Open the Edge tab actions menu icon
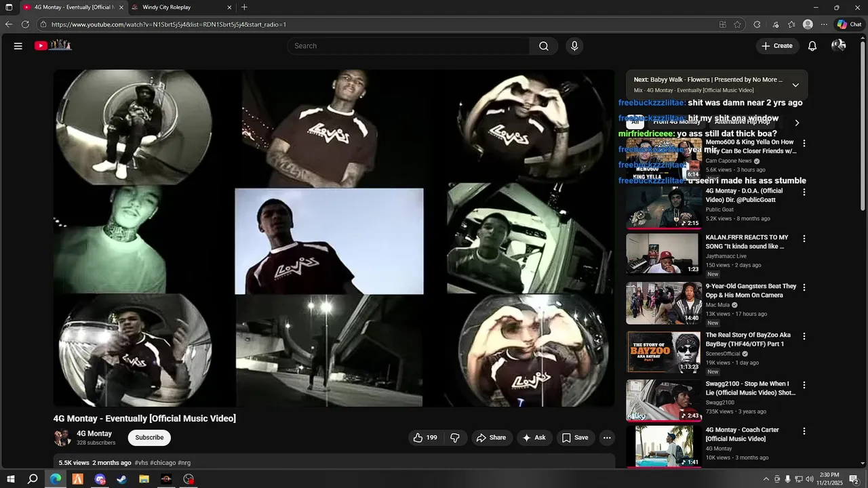 (9, 7)
